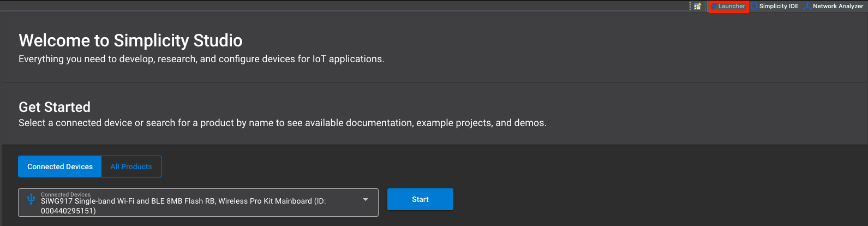The width and height of the screenshot is (868, 226).
Task: Grab the perspective toolbar dotted handle
Action: coord(690,7)
